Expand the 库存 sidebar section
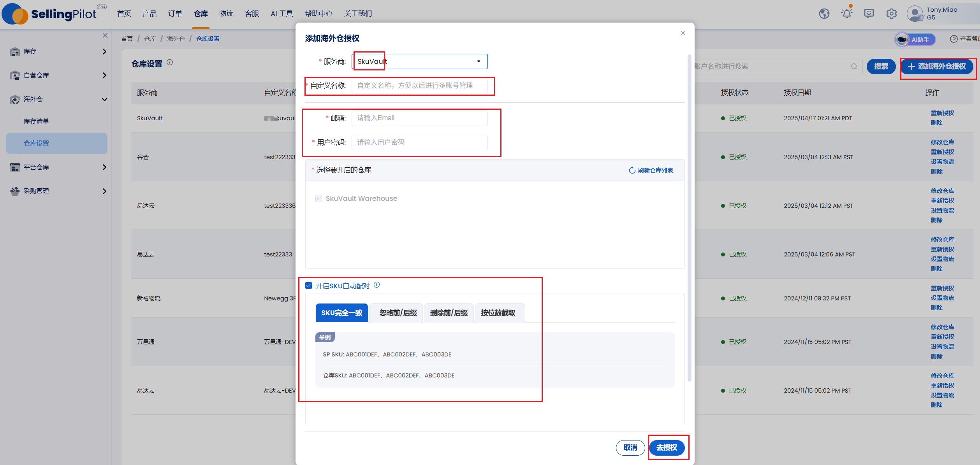This screenshot has height=465, width=980. click(104, 51)
